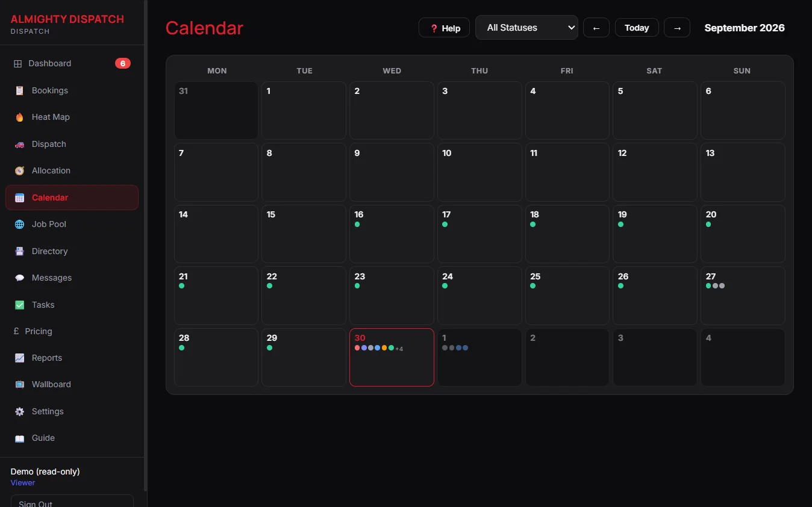Click the Almighty Dispatch logo title
Screen dimensions: 812x507
[67, 19]
